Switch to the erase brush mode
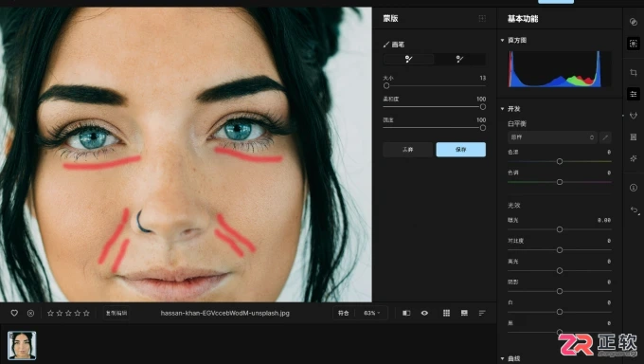644x364 pixels. 459,59
